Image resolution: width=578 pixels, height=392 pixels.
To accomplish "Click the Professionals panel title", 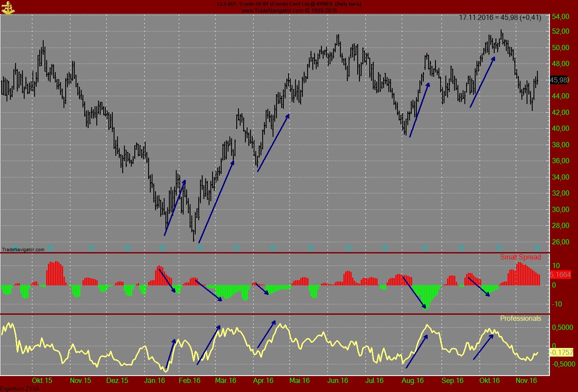I will (521, 319).
